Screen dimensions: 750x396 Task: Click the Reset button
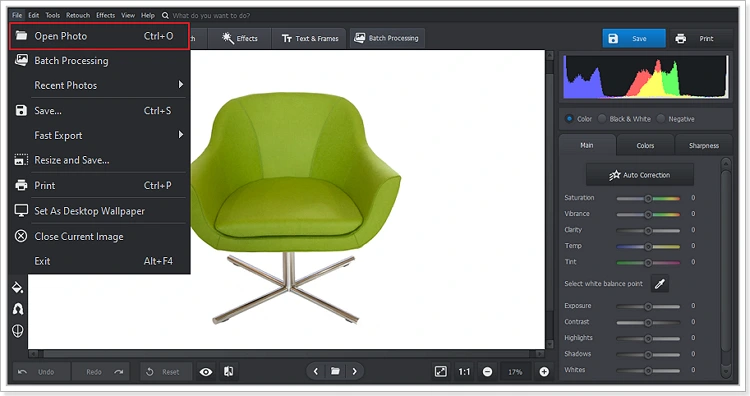166,372
